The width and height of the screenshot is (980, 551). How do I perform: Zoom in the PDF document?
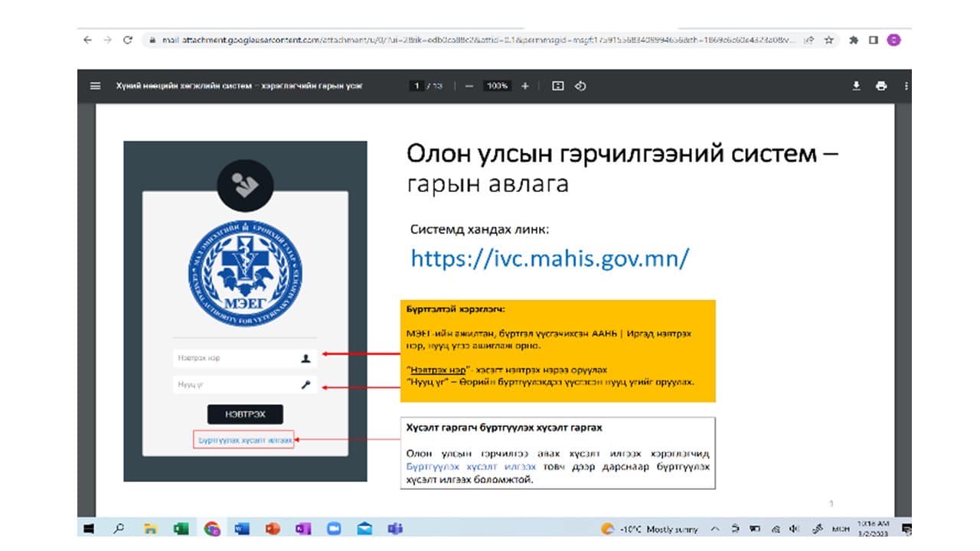(525, 86)
